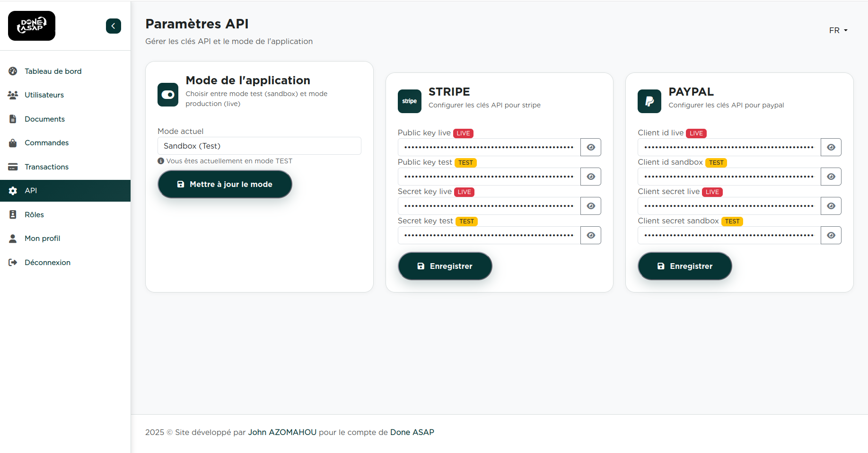Reveal the PayPal Client secret live value
Viewport: 868px width, 453px height.
(831, 206)
